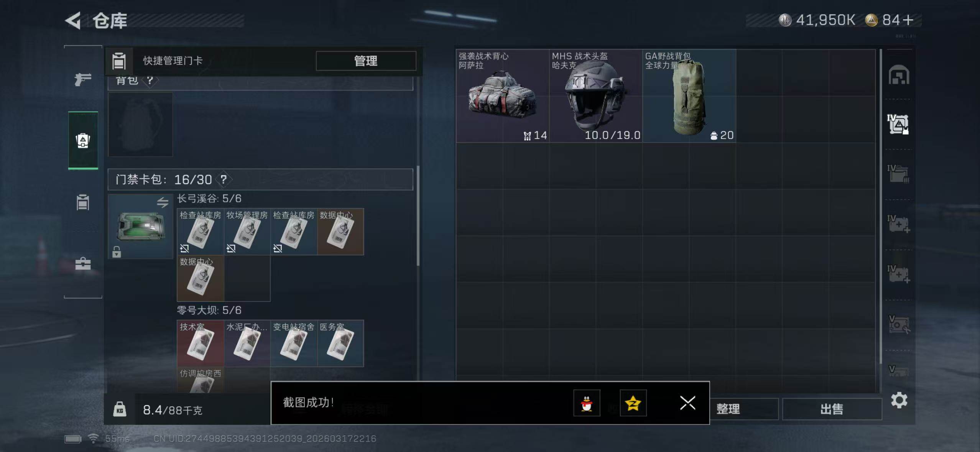Click the 出售 sell button
Screen dimensions: 980x452
(832, 409)
